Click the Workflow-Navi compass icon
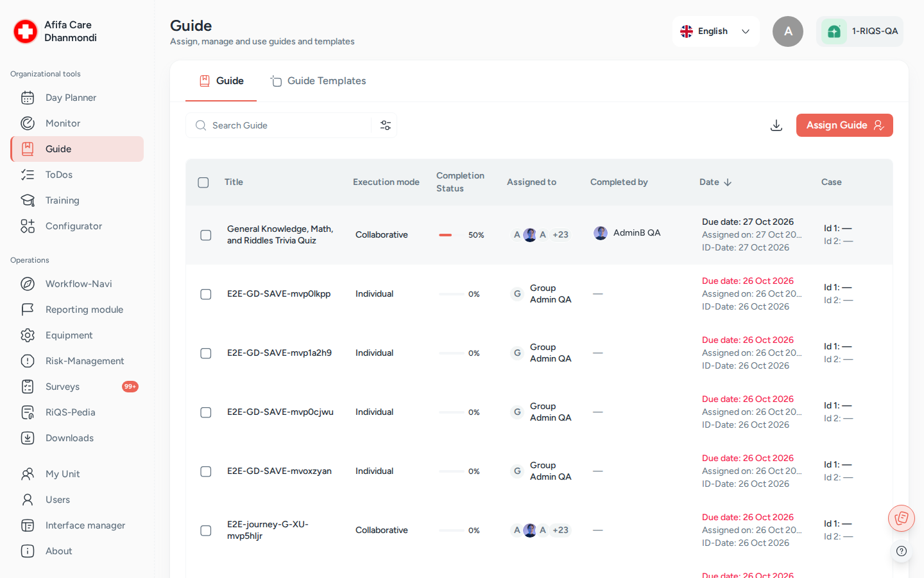Screen dimensions: 924x578 coord(28,284)
